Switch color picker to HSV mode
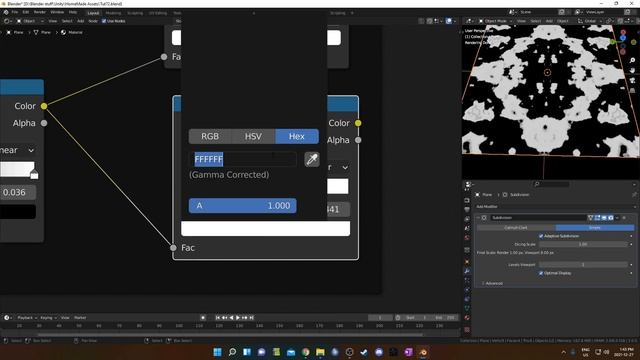640x360 pixels. [x=253, y=136]
